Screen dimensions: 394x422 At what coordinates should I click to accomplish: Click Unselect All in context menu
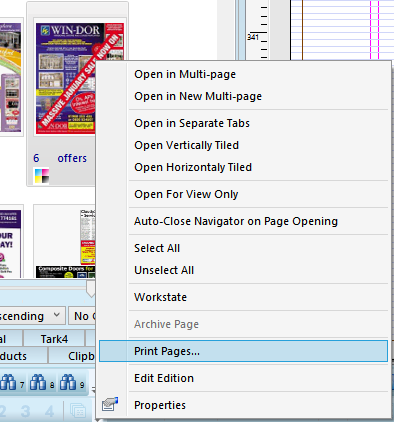pyautogui.click(x=164, y=270)
